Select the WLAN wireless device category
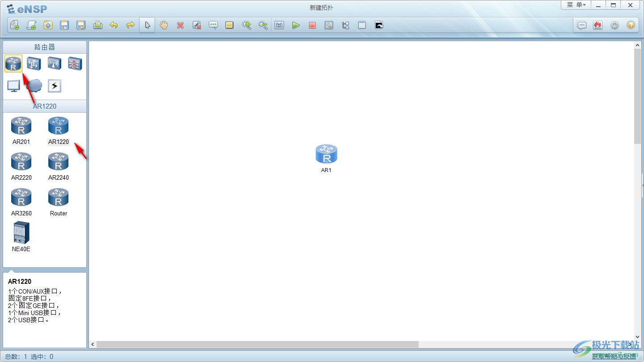The height and width of the screenshot is (362, 644). tap(55, 64)
